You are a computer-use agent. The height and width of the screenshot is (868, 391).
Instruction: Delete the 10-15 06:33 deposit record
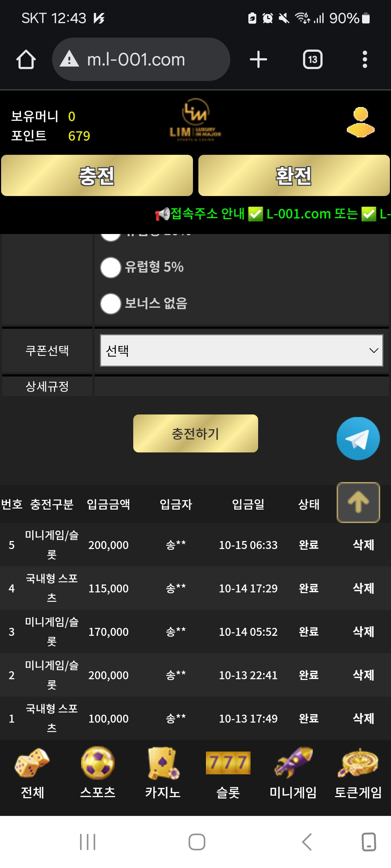click(363, 545)
